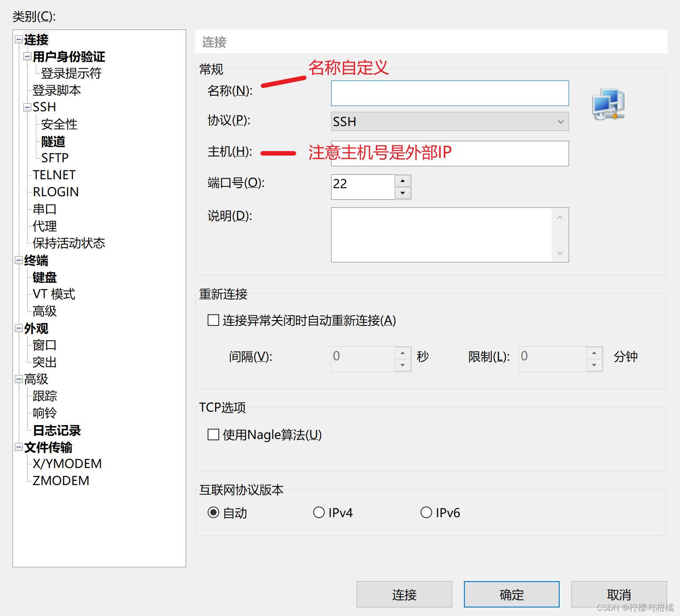Collapse the 连接 tree branch
The image size is (680, 616).
click(x=18, y=40)
